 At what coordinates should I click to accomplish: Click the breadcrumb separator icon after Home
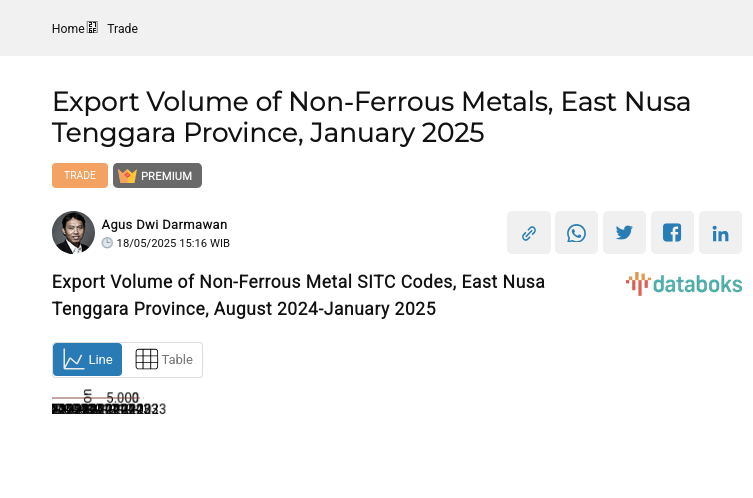pyautogui.click(x=93, y=28)
